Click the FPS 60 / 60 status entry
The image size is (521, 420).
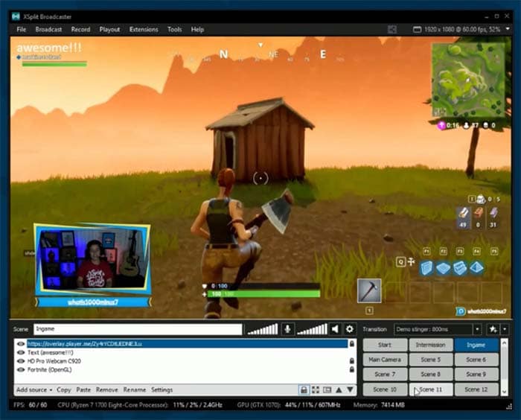31,405
